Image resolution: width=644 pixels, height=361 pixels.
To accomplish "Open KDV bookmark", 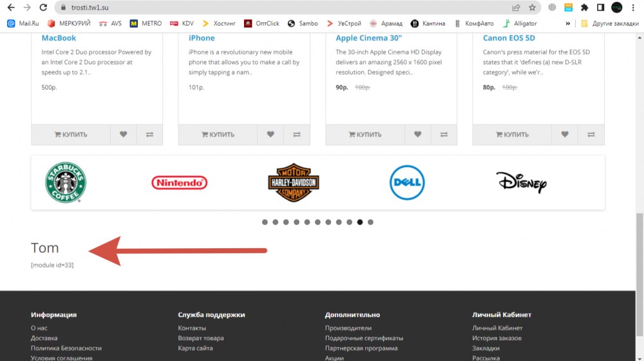I will 182,23.
